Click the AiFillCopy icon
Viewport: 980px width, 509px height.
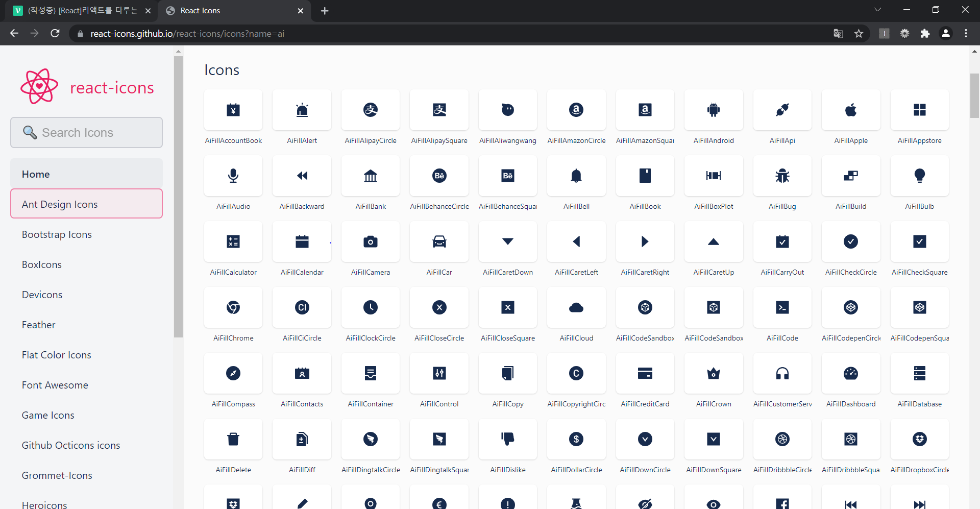click(x=508, y=373)
